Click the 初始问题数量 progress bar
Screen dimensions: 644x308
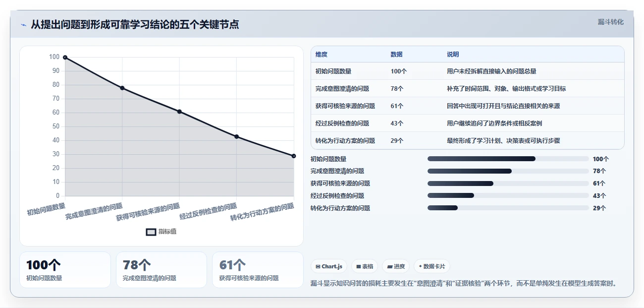[508, 159]
